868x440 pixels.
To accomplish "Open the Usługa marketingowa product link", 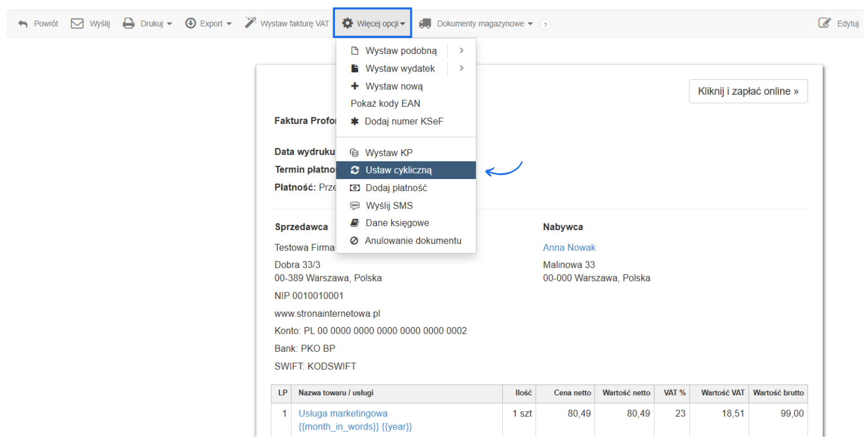I will click(343, 414).
